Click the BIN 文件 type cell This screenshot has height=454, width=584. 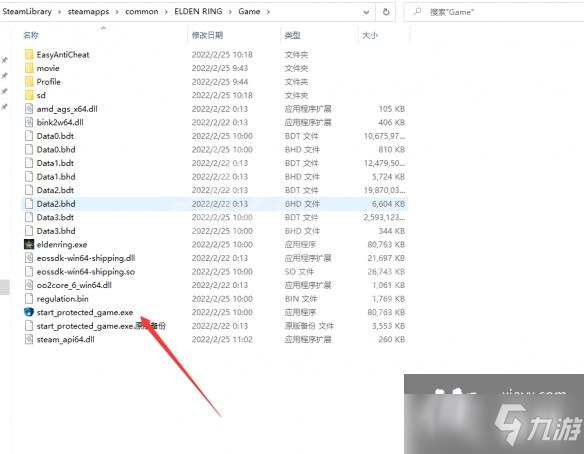click(x=301, y=299)
